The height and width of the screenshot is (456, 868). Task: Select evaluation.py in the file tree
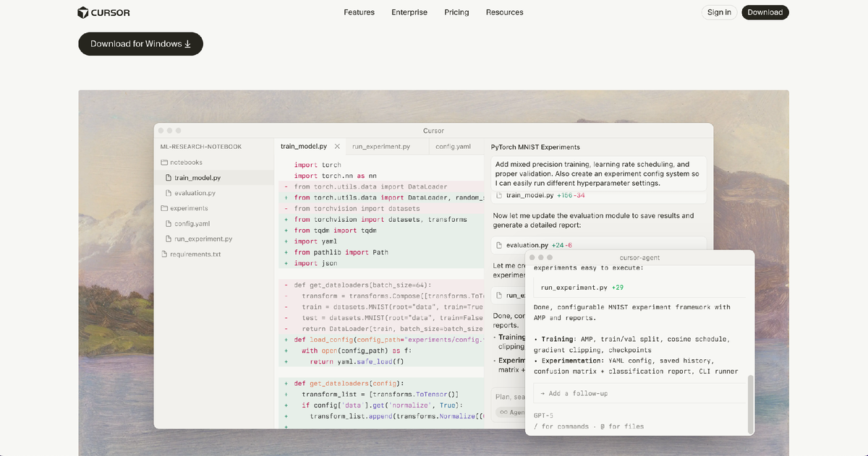(214, 193)
